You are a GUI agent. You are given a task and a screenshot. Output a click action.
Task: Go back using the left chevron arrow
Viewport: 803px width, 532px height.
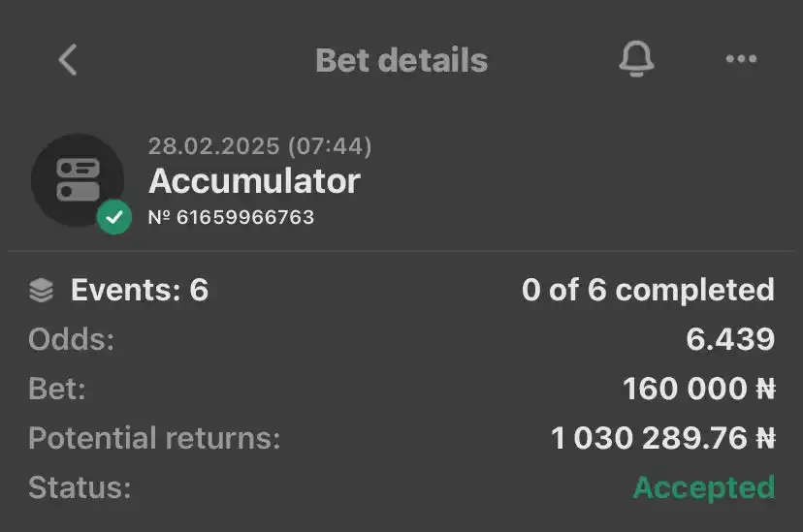68,60
